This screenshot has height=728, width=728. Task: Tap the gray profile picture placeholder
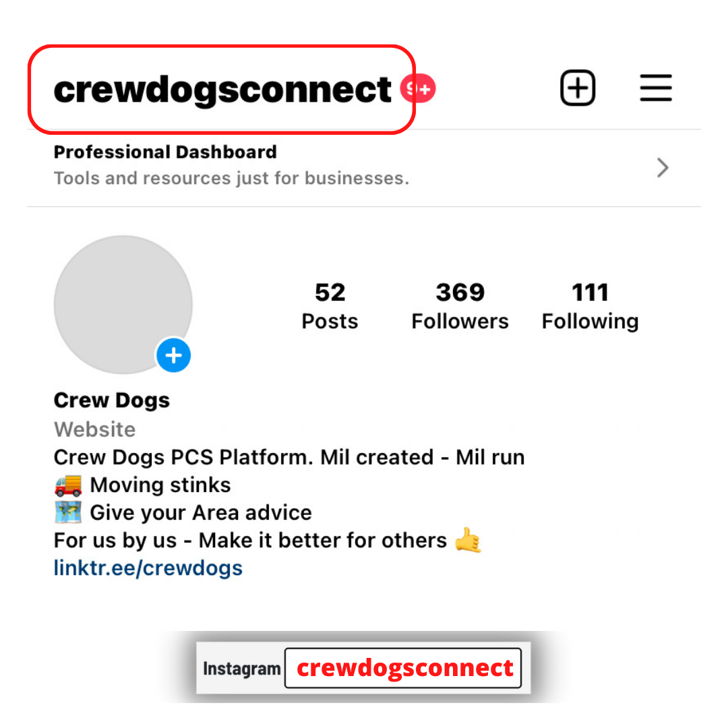(123, 305)
